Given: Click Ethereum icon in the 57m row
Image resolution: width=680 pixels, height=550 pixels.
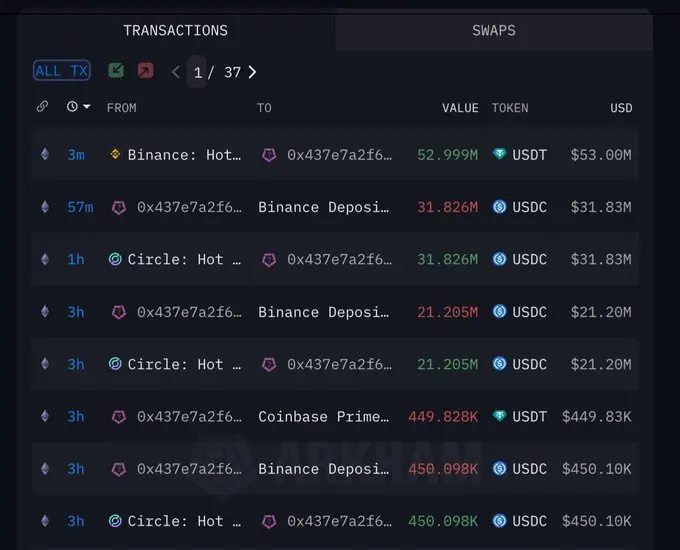Looking at the screenshot, I should 45,207.
